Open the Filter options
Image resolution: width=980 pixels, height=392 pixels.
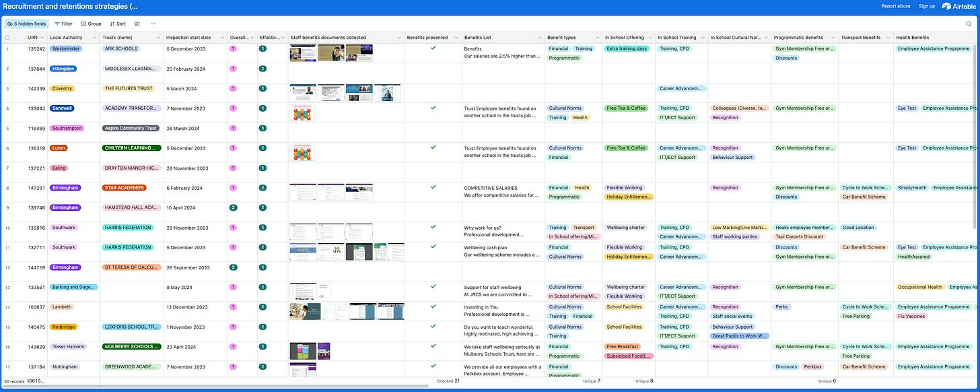coord(63,24)
